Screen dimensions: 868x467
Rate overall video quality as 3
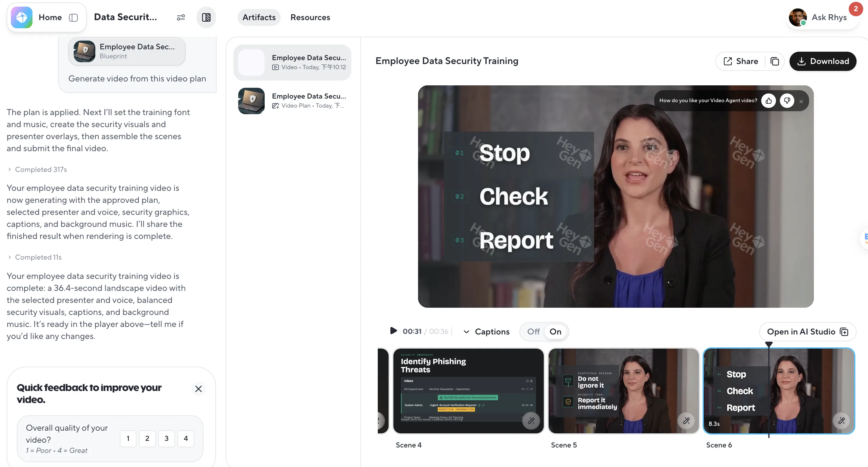pos(166,438)
